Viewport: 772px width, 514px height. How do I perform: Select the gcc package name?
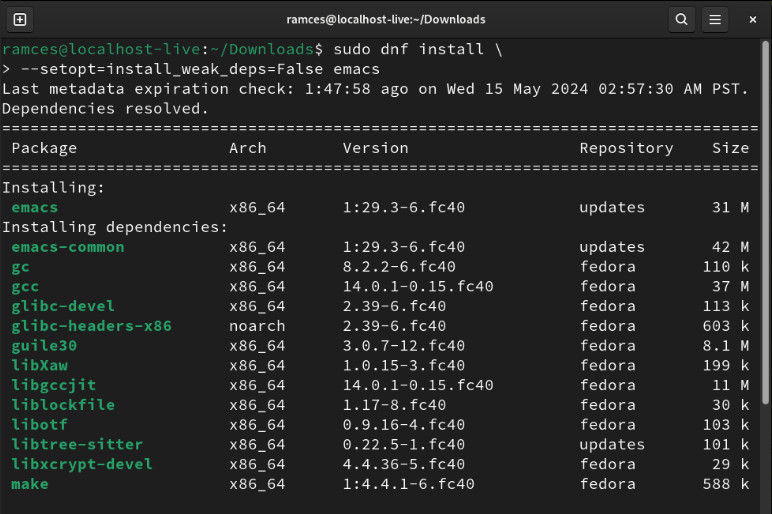25,287
